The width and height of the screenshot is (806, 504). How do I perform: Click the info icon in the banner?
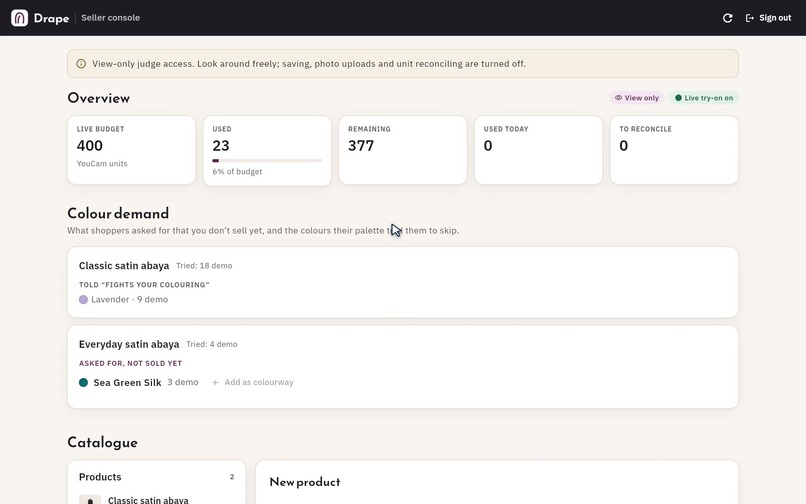click(x=81, y=64)
